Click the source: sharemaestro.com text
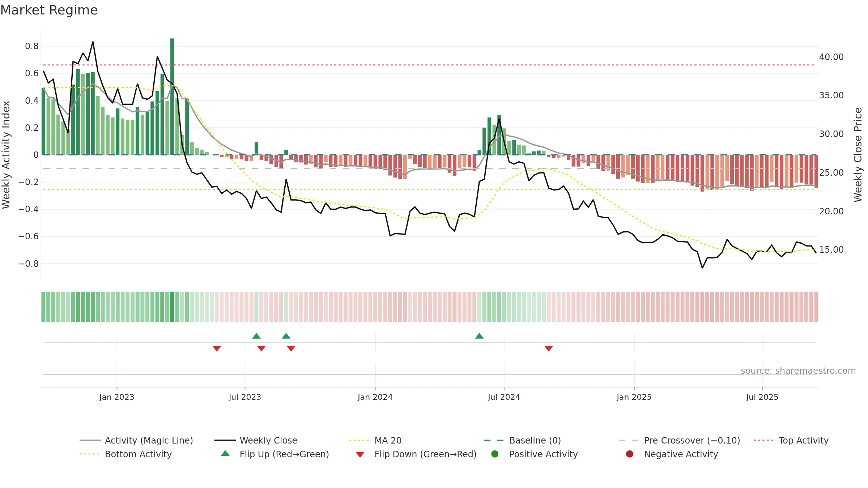 pos(798,371)
